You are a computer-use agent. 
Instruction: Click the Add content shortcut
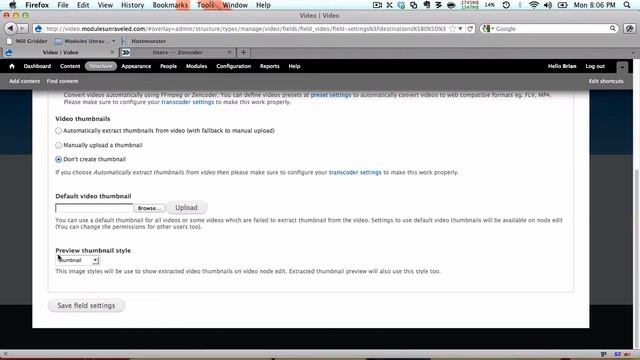click(x=24, y=81)
